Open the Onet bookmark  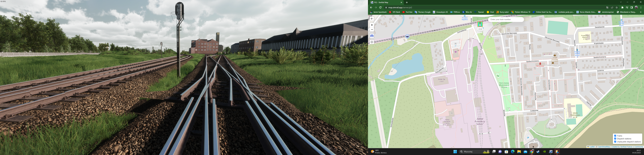490,12
